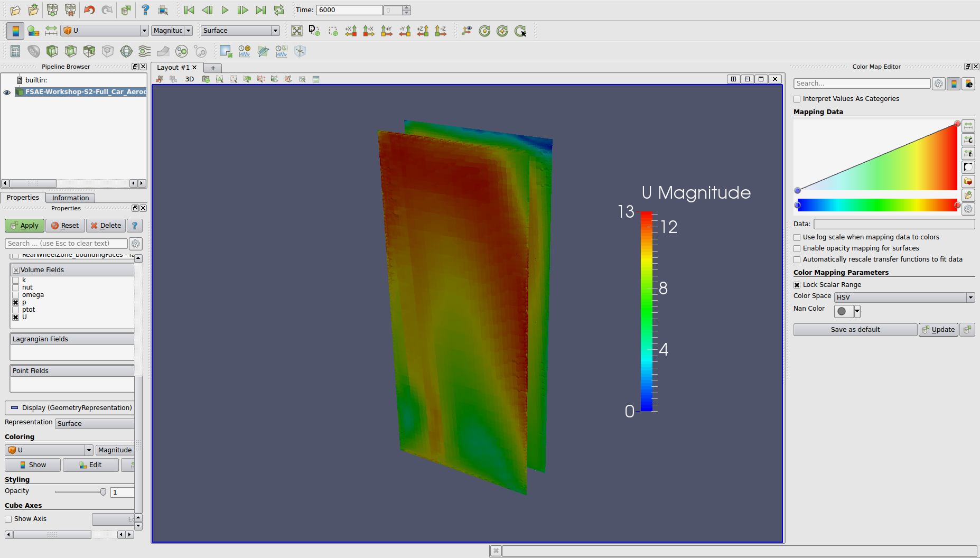Image resolution: width=980 pixels, height=558 pixels.
Task: Switch to the Information tab
Action: click(x=70, y=198)
